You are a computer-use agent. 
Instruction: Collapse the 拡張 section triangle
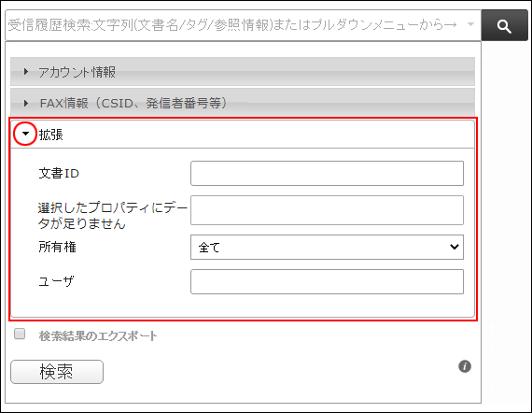[x=25, y=134]
